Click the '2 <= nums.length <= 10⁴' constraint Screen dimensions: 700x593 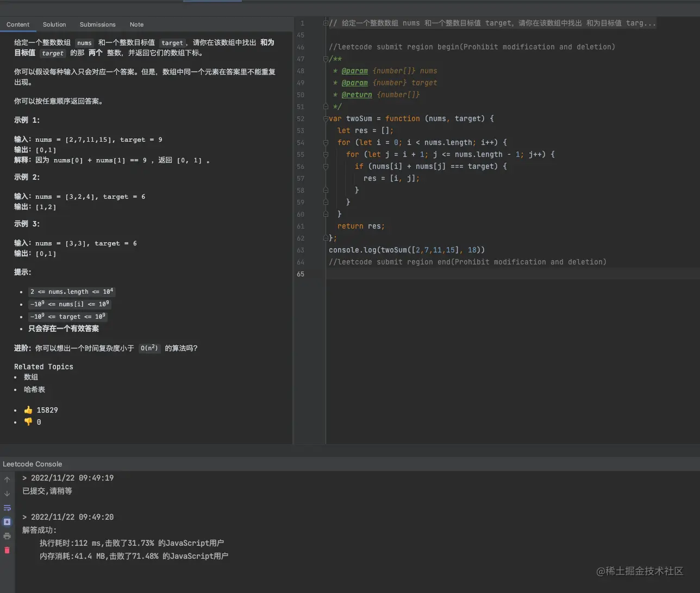pos(72,292)
